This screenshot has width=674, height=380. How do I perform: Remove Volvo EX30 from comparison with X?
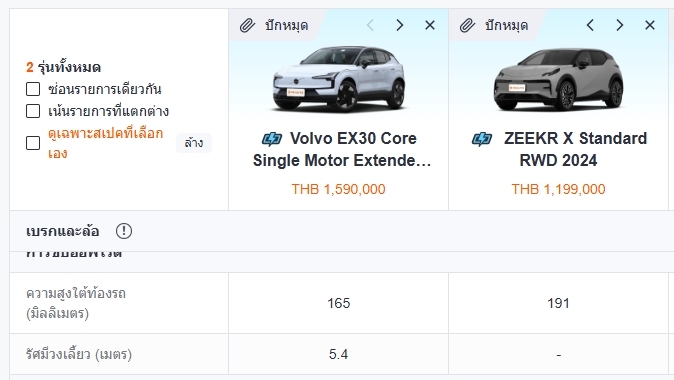(430, 25)
